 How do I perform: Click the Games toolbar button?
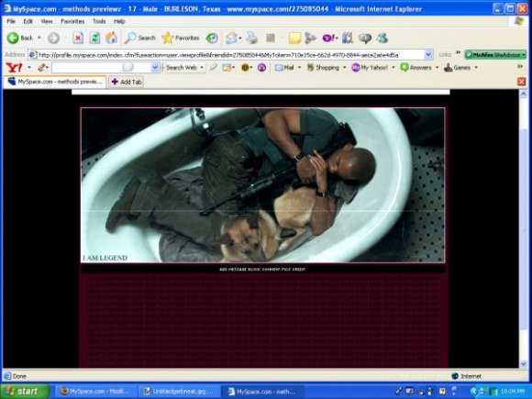tap(458, 68)
